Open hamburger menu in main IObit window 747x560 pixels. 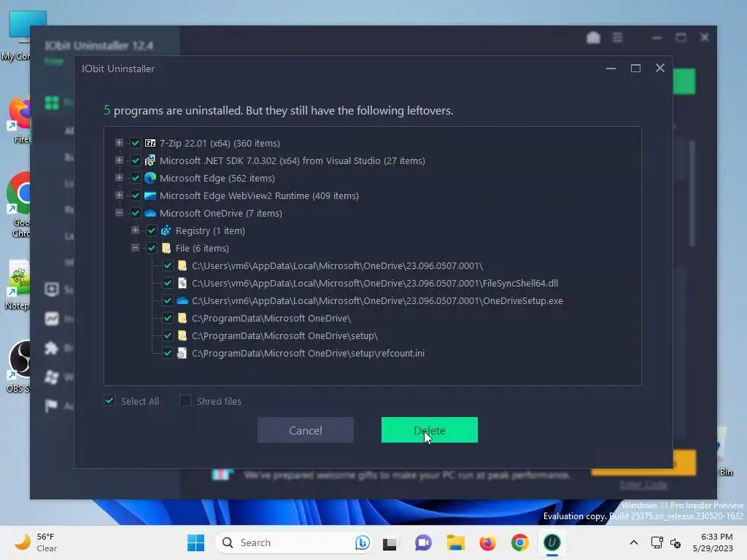pyautogui.click(x=617, y=38)
